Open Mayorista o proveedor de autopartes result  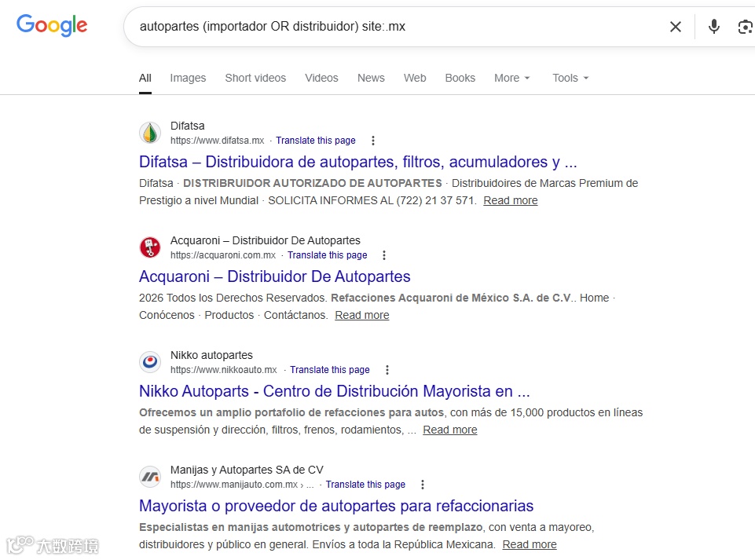coord(336,506)
